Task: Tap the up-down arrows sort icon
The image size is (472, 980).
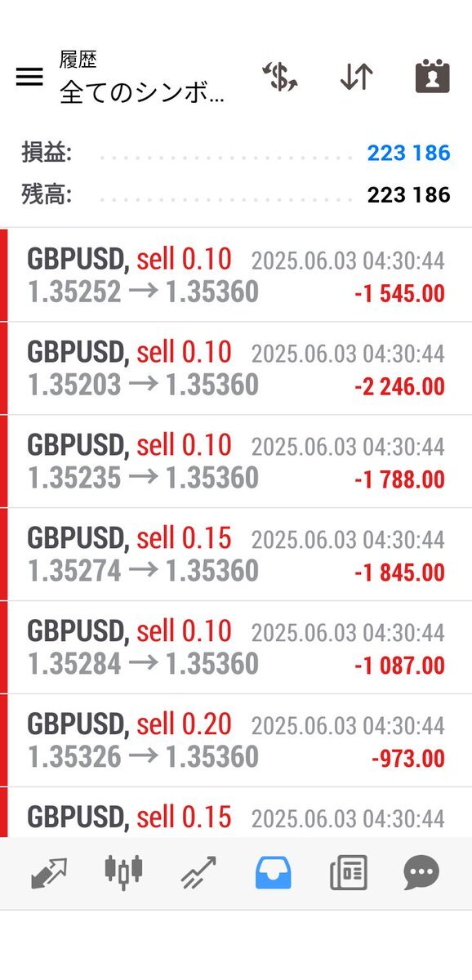Action: (x=357, y=77)
